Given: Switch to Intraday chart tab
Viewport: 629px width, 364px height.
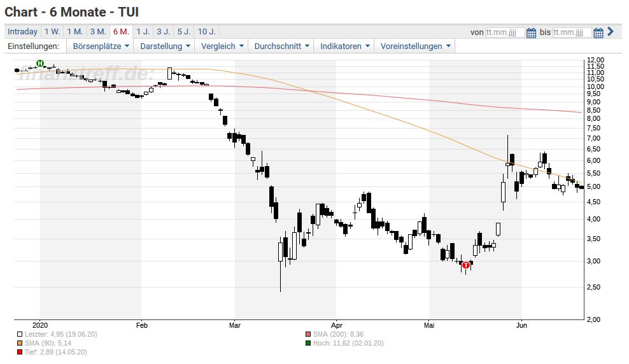Looking at the screenshot, I should (x=22, y=32).
